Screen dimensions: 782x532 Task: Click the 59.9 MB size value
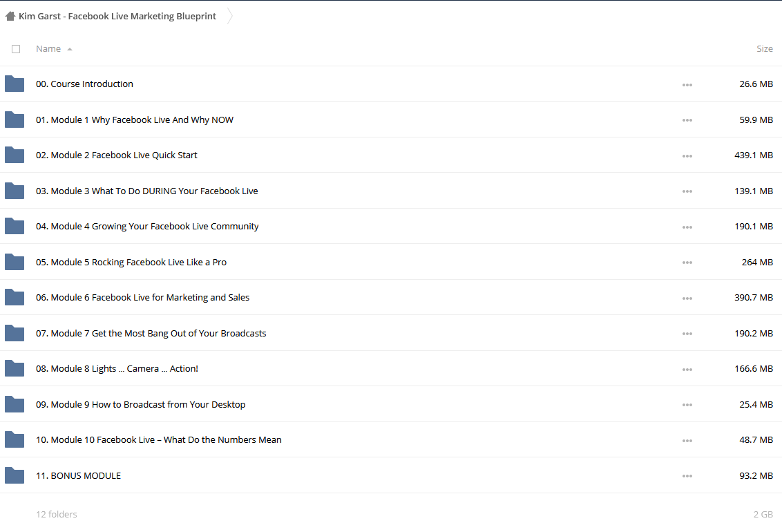756,120
